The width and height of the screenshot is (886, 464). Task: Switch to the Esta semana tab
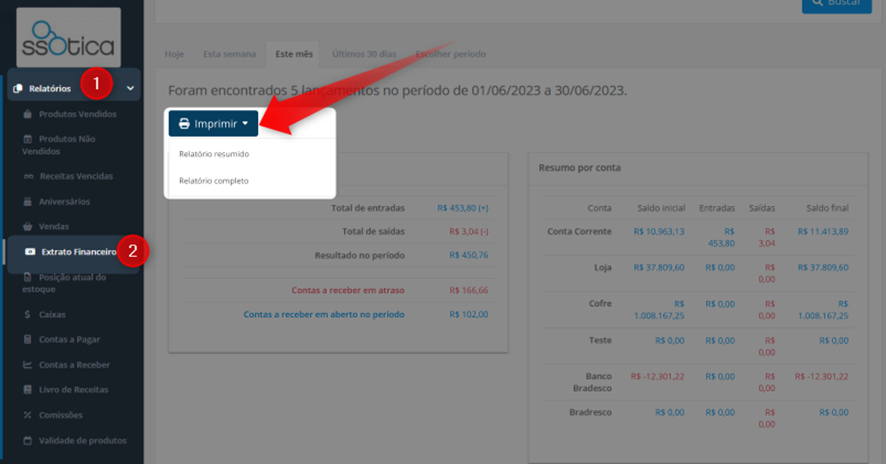(229, 54)
